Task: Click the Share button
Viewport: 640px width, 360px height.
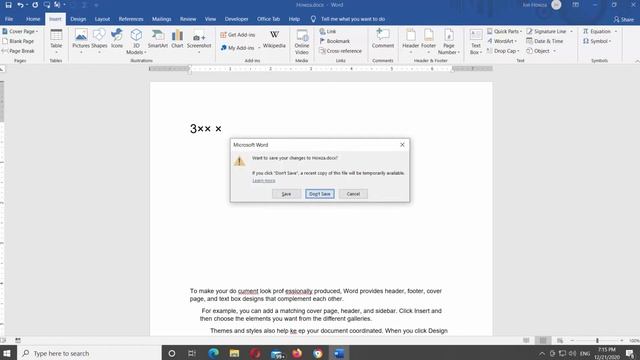Action: 624,19
